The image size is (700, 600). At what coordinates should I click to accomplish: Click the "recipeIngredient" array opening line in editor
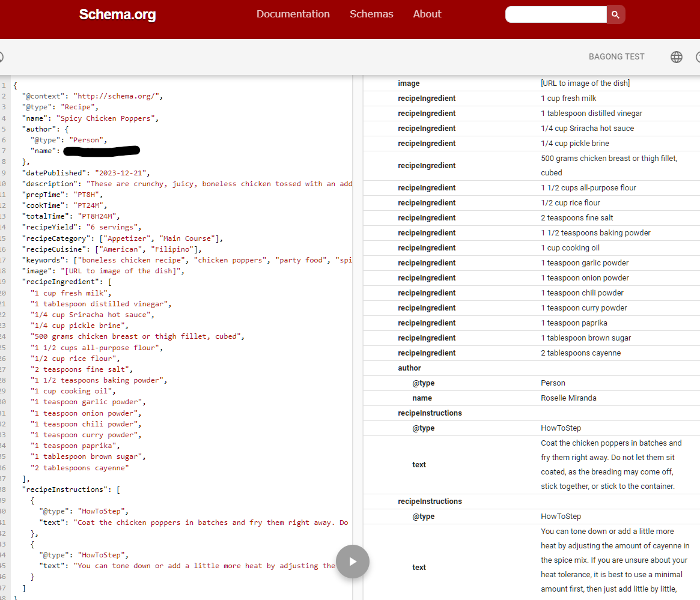click(67, 282)
